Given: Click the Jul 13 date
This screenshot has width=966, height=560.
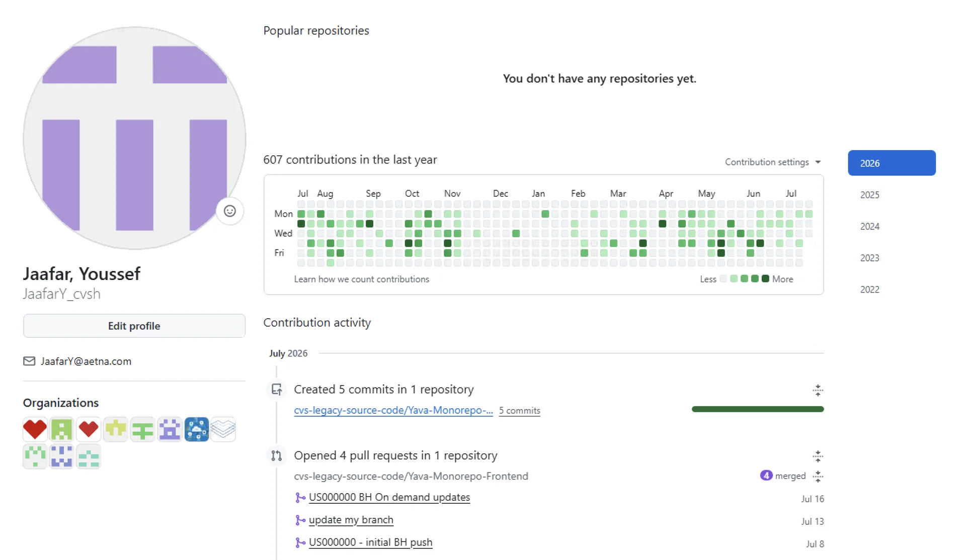Looking at the screenshot, I should pos(813,521).
